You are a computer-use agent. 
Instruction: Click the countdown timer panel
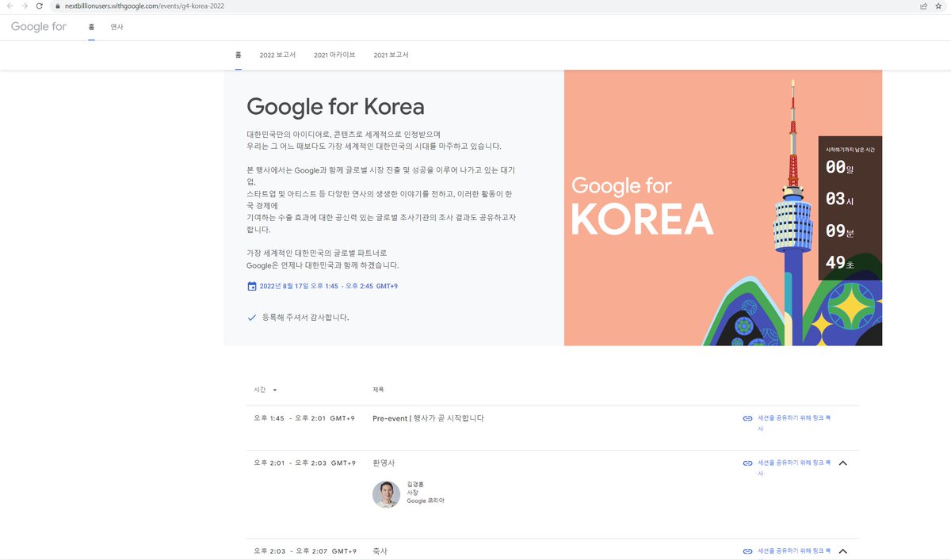(850, 208)
